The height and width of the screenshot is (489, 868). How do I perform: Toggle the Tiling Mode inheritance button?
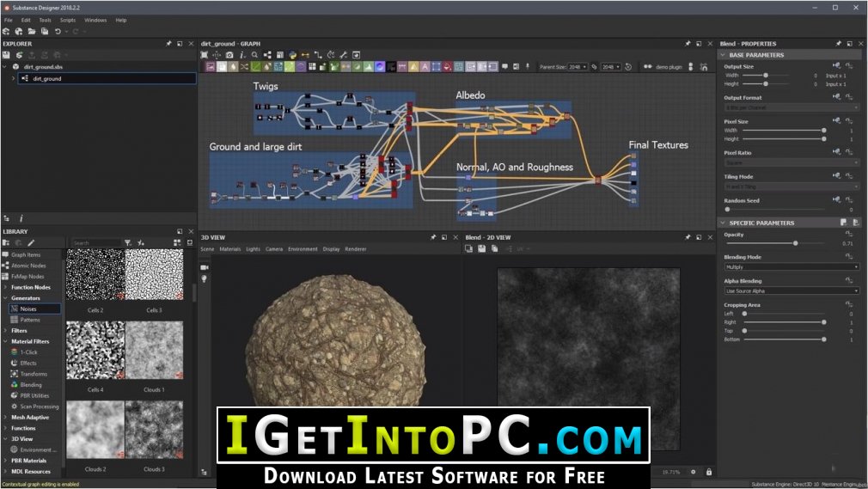pos(836,176)
